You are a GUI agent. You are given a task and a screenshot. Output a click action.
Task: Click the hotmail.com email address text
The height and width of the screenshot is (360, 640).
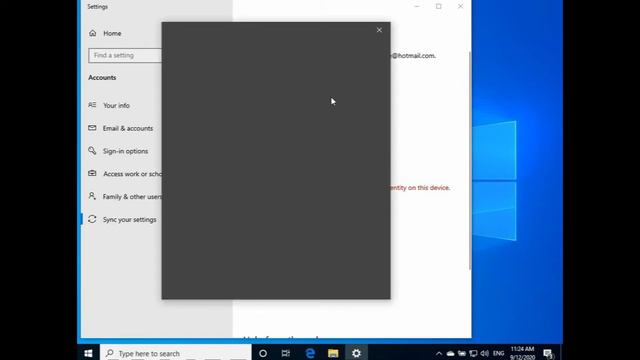tap(413, 56)
